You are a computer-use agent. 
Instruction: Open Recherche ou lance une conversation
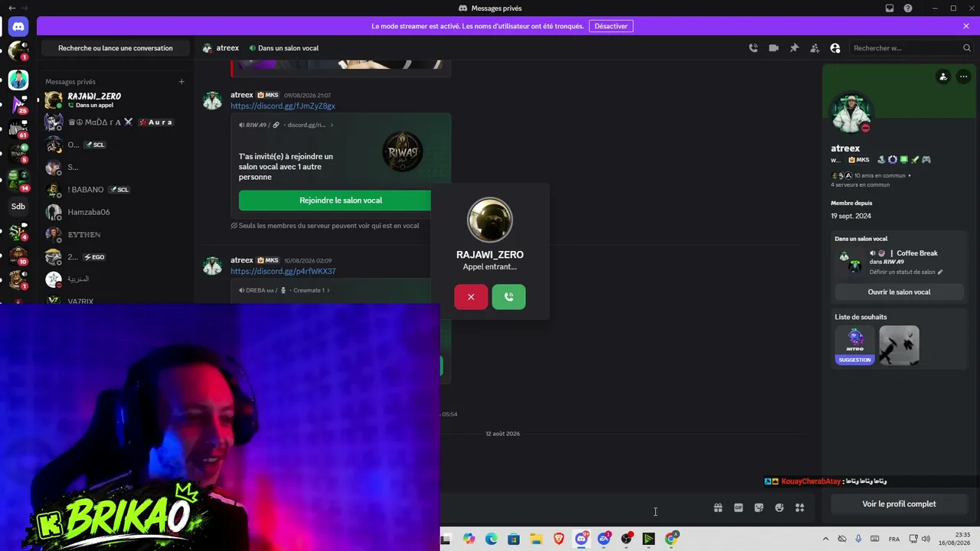[116, 48]
